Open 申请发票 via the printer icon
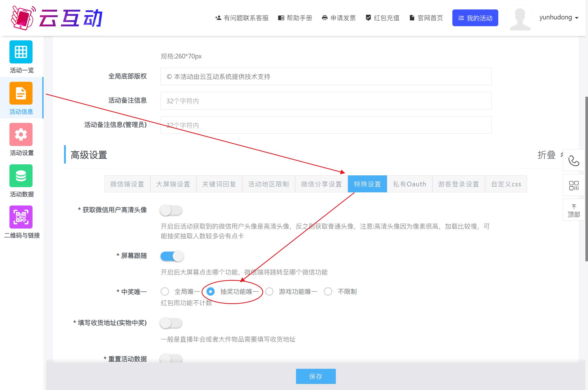 coord(339,18)
